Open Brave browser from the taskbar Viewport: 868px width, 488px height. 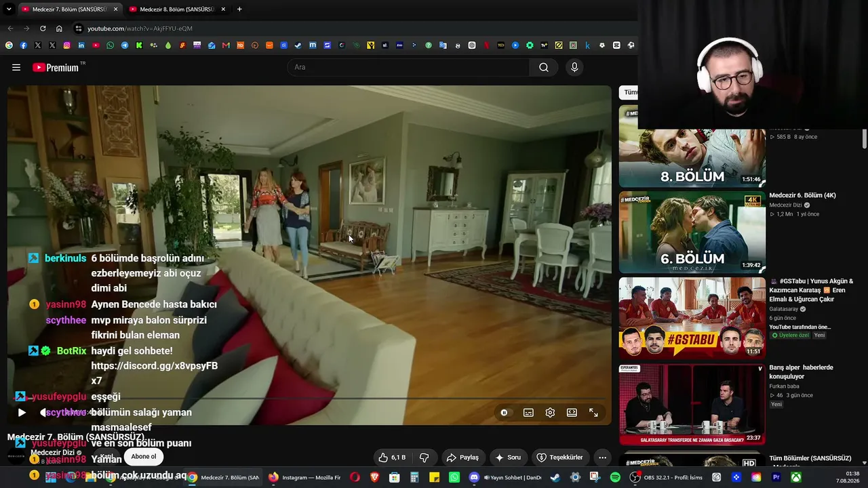[374, 477]
